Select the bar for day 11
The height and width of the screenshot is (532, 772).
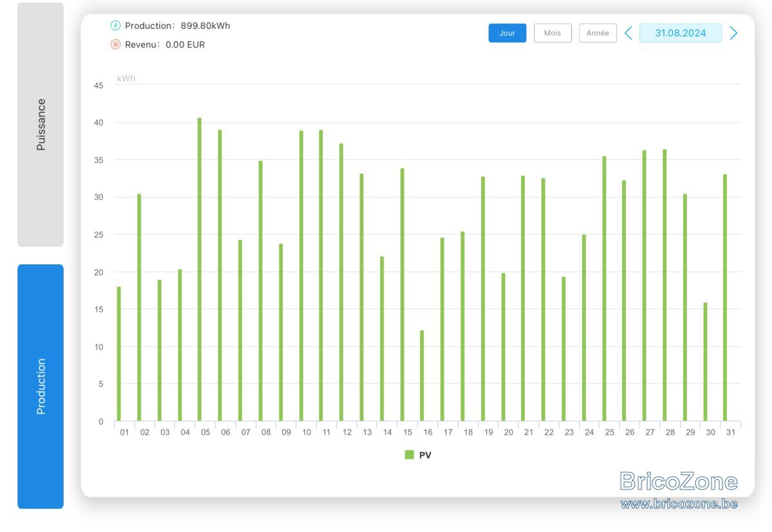pyautogui.click(x=320, y=275)
